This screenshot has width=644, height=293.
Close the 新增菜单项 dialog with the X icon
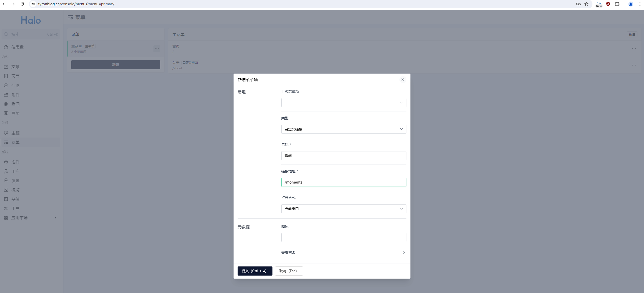click(403, 80)
